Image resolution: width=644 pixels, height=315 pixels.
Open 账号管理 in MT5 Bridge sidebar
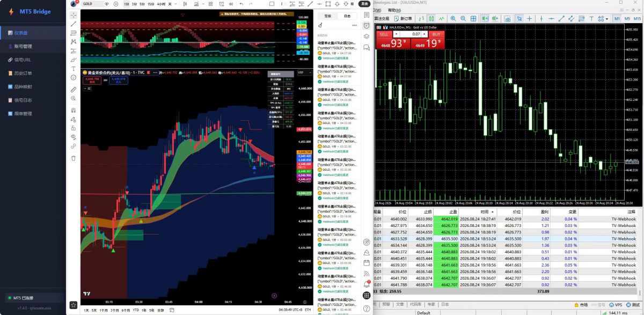[33, 46]
